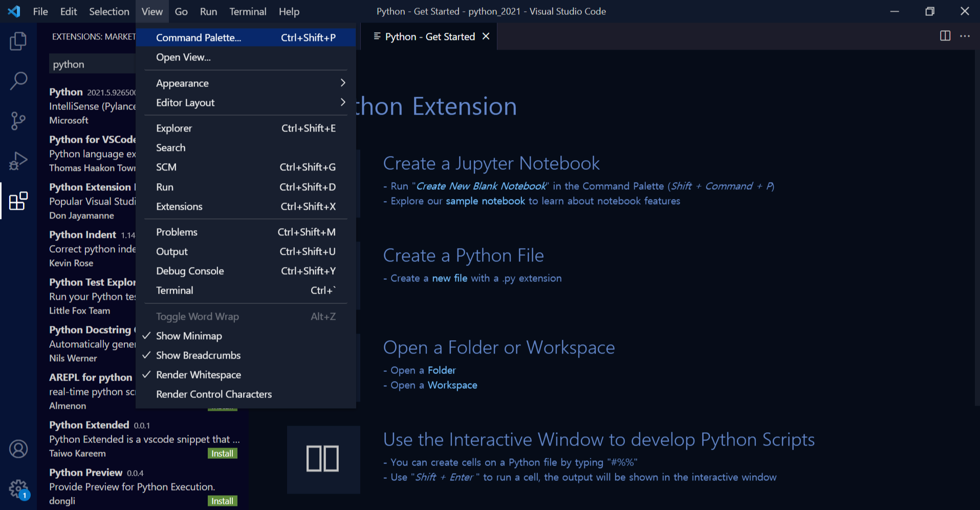Open the Python for VSCode extension entry
Viewport: 980px width, 510px height.
tap(92, 153)
